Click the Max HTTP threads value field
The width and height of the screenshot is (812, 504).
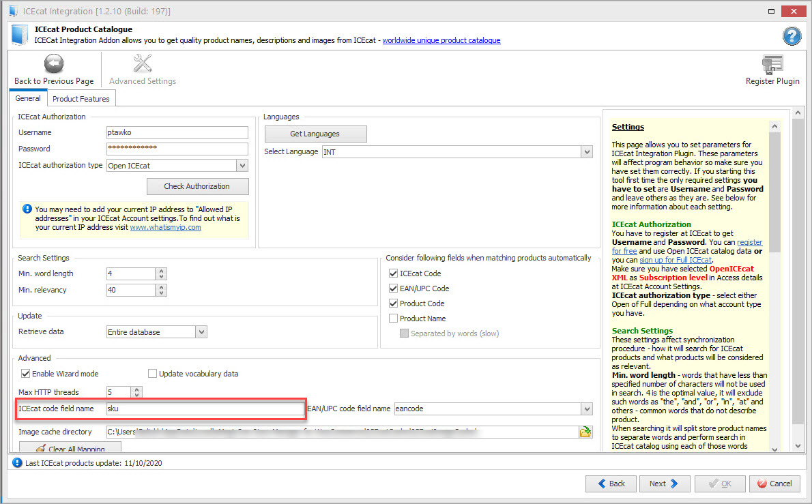click(x=118, y=392)
